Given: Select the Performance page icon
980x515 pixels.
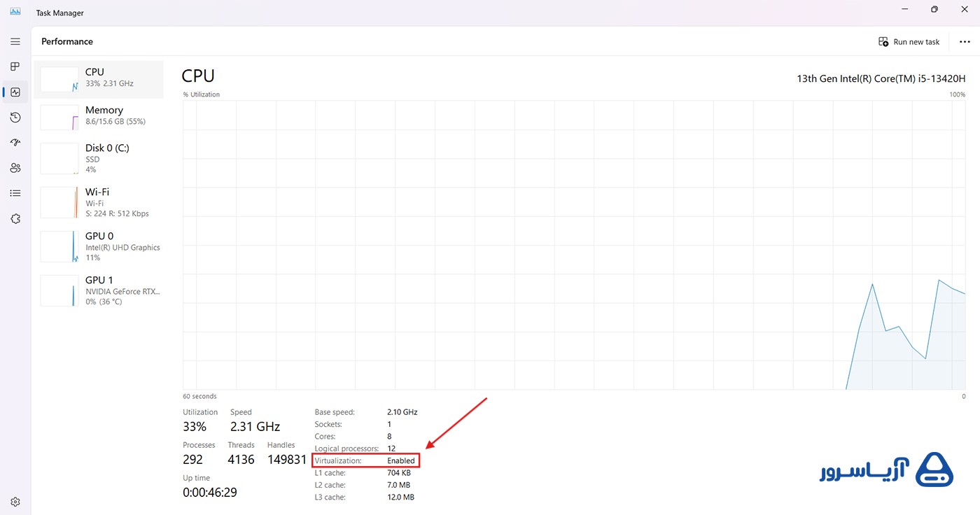Looking at the screenshot, I should coord(15,92).
